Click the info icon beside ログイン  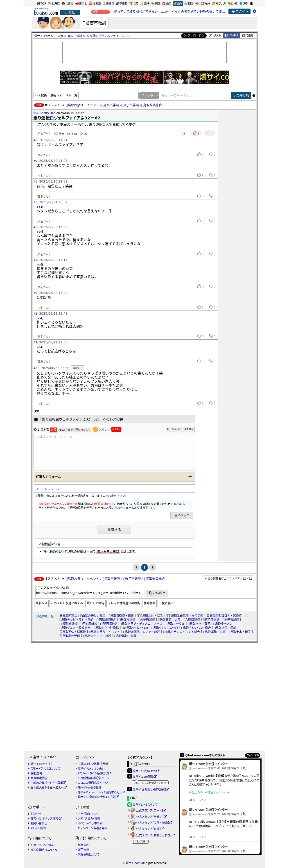tap(254, 11)
